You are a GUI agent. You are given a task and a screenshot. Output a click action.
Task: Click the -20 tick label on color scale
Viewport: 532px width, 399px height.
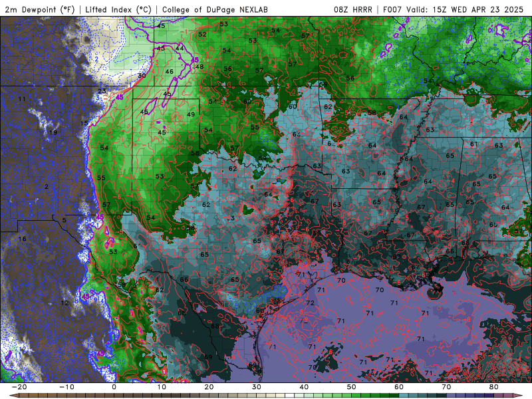click(19, 387)
